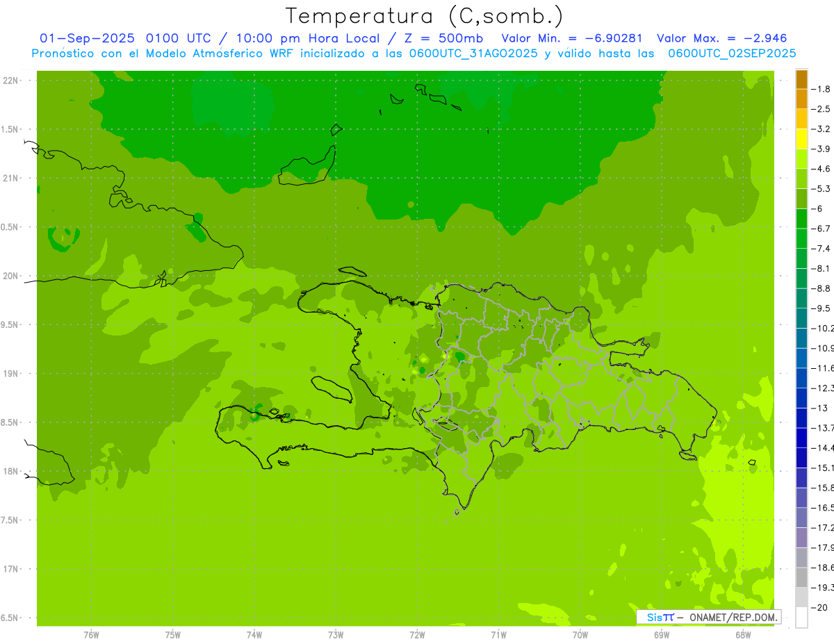Click the '75W' longitude axis label
The height and width of the screenshot is (644, 834).
pyautogui.click(x=173, y=634)
